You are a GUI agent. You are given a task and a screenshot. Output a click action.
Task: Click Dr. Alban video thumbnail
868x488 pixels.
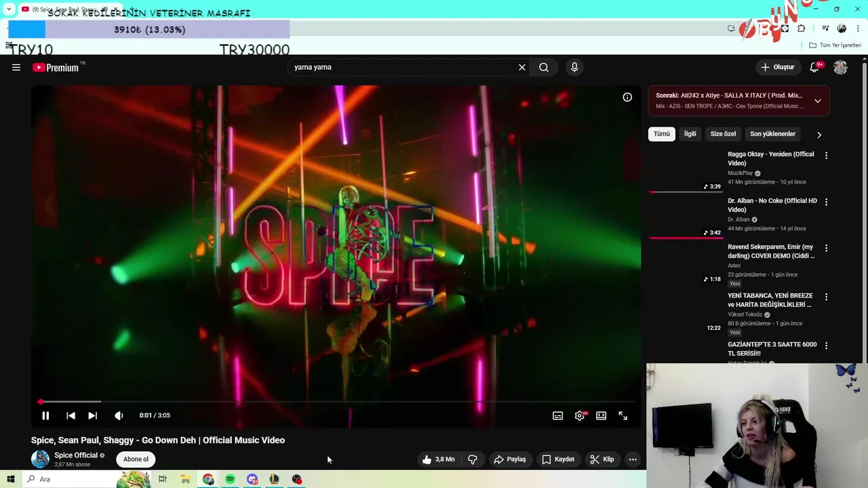click(686, 217)
